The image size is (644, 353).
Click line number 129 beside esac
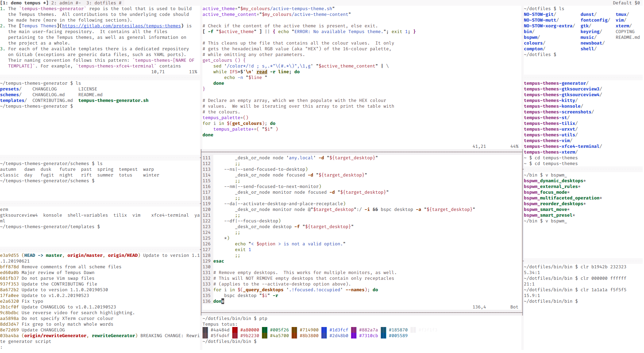point(207,261)
